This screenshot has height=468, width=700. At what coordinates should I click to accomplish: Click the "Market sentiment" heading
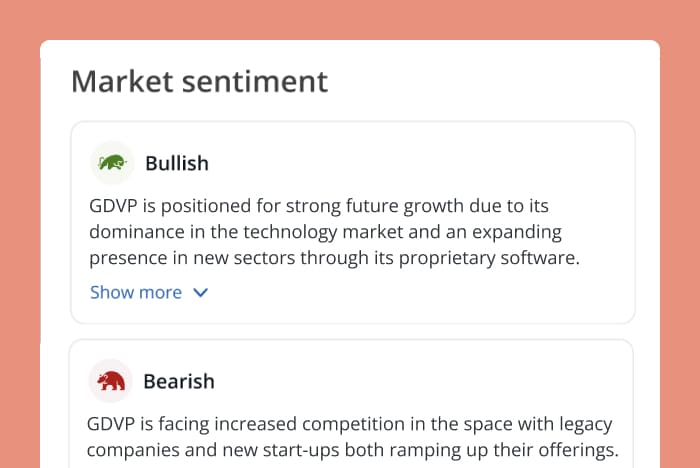(199, 81)
